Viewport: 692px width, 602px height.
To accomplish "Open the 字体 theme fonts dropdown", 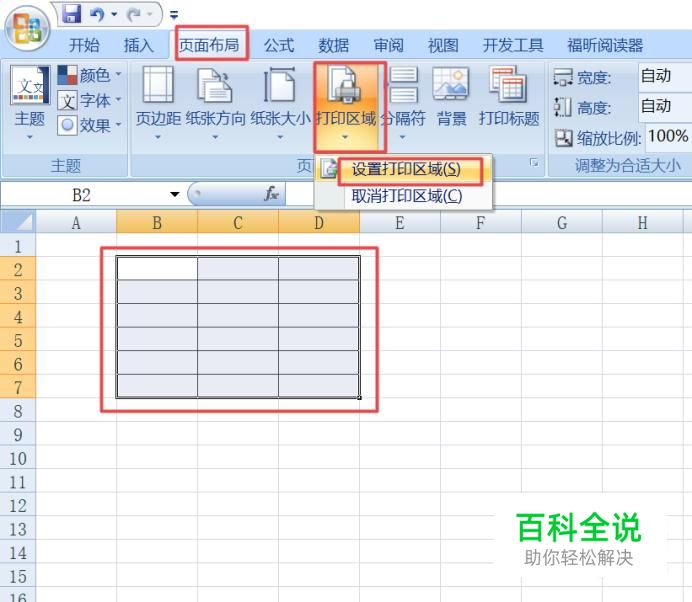I will point(89,101).
